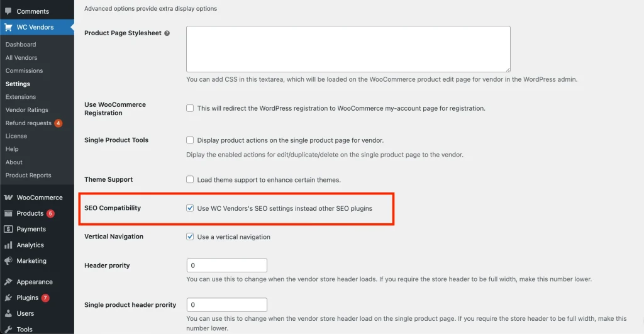Open About submenu link
The image size is (644, 334).
(x=14, y=162)
